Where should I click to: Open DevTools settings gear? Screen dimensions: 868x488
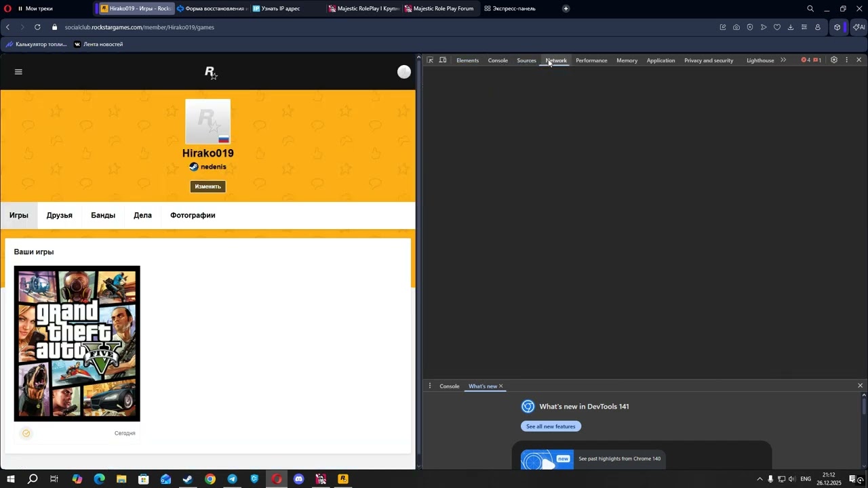click(834, 60)
